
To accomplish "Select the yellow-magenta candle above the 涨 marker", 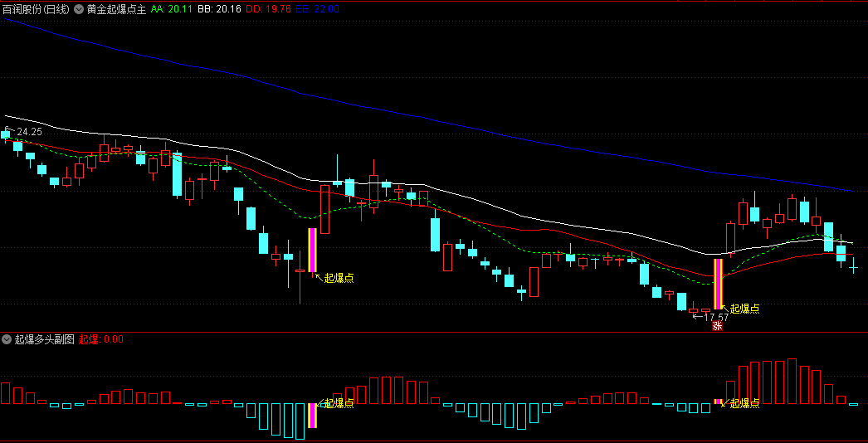I will tap(718, 284).
